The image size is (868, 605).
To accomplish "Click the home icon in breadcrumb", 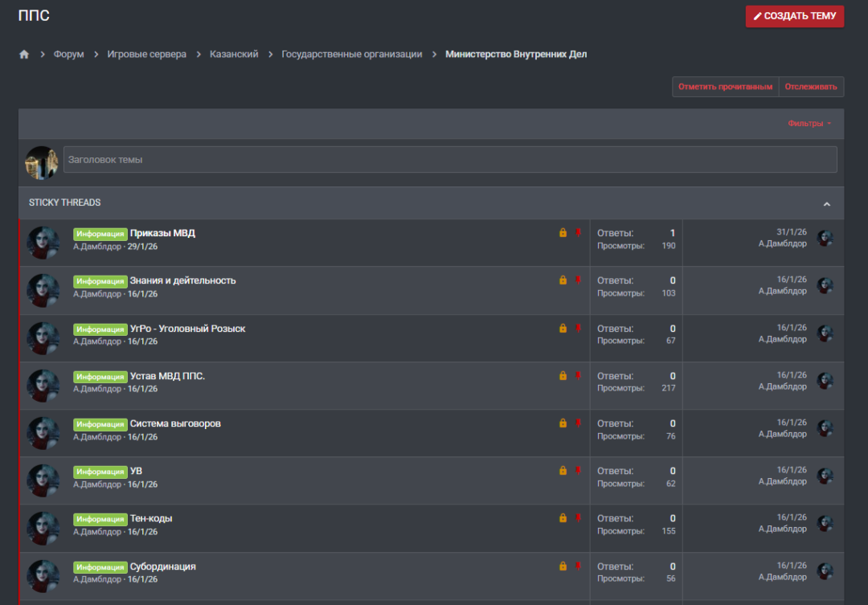I will 24,55.
